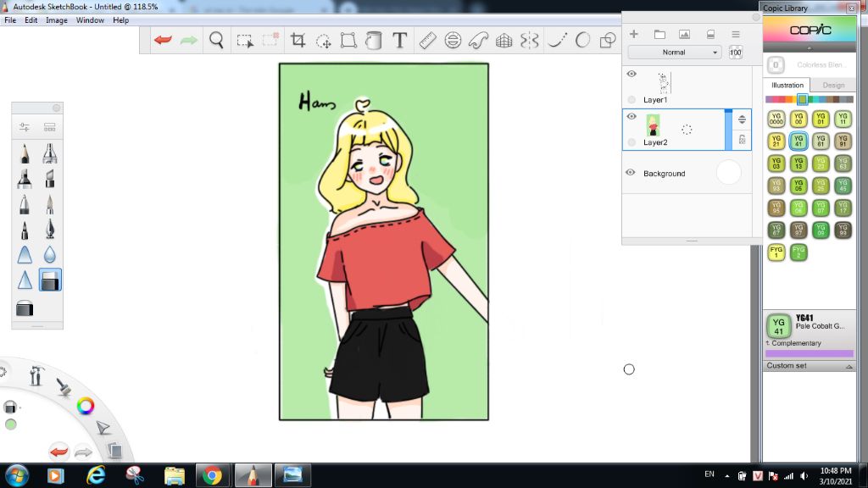868x488 pixels.
Task: Select the Zoom magnifier tool
Action: point(216,40)
